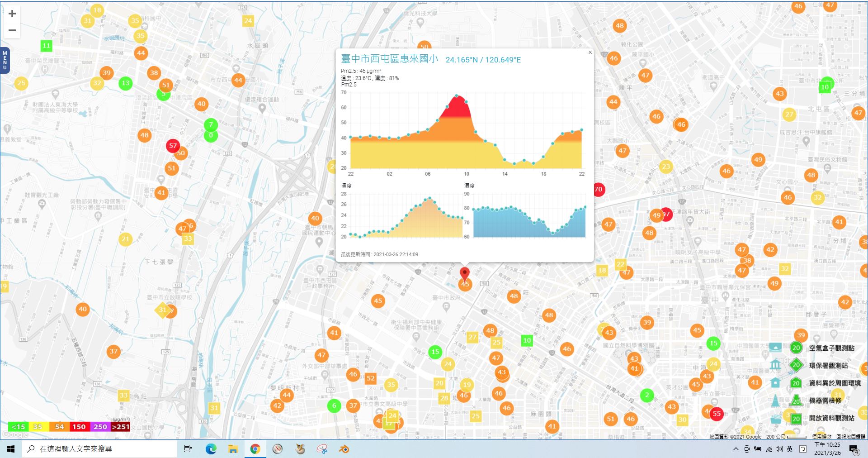Select the green 13 sensor marker
Viewport: 868px width, 458px height.
(x=126, y=83)
